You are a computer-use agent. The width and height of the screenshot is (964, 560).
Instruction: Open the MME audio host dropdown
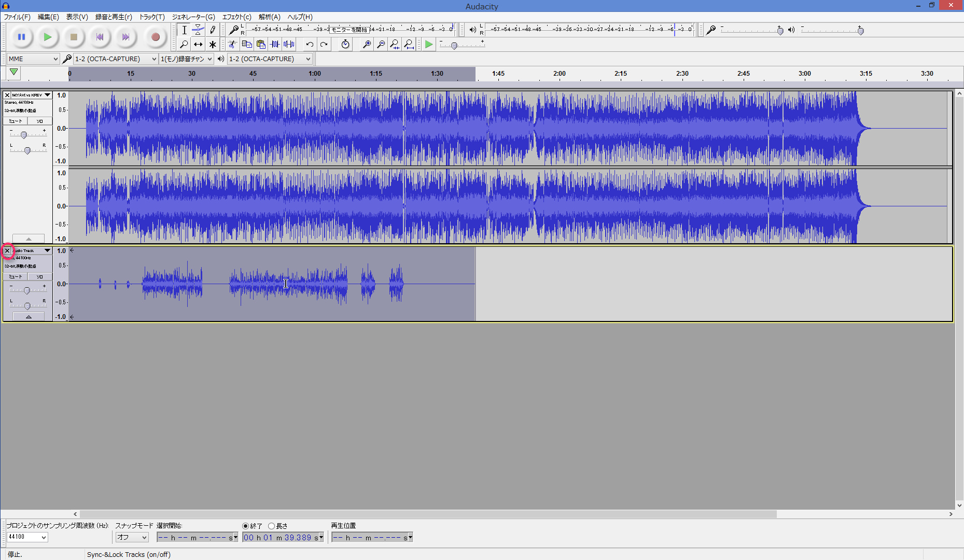click(33, 59)
